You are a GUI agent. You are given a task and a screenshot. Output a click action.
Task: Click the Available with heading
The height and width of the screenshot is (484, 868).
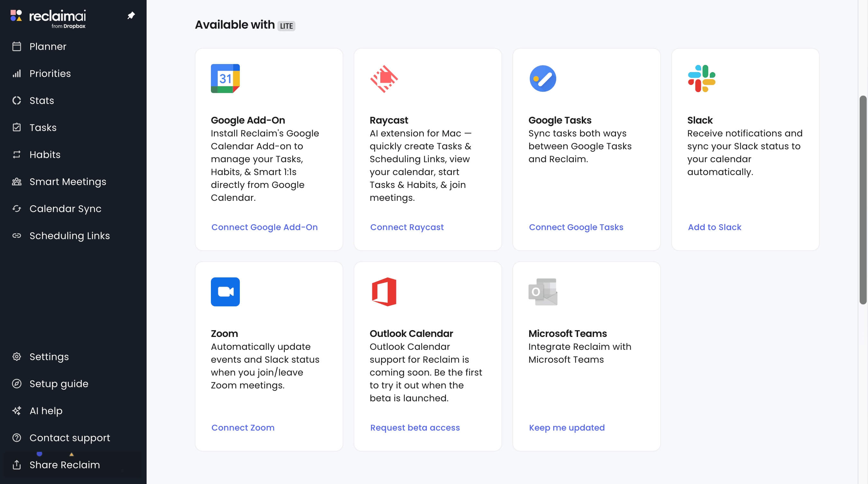(x=235, y=25)
